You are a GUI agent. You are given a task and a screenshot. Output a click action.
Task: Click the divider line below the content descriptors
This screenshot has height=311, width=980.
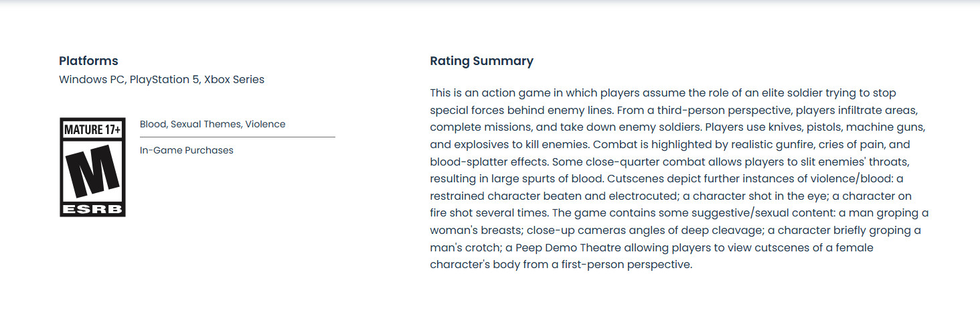click(238, 137)
